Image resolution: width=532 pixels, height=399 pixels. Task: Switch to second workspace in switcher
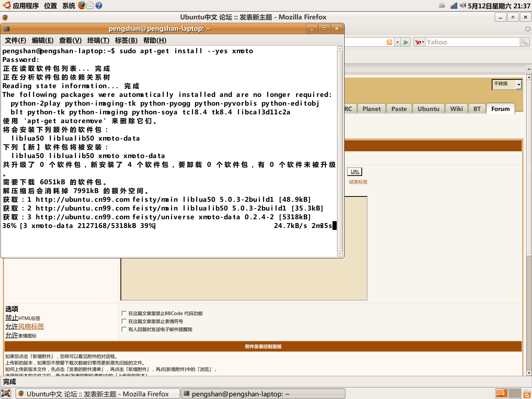(x=515, y=393)
